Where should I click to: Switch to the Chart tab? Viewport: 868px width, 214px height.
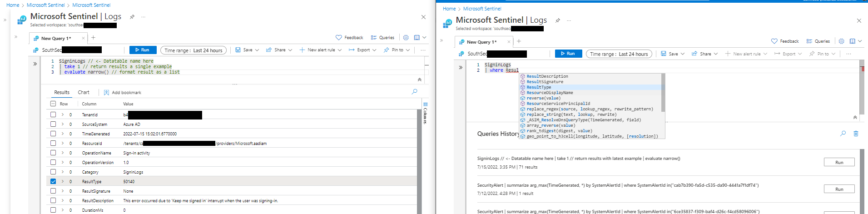84,92
